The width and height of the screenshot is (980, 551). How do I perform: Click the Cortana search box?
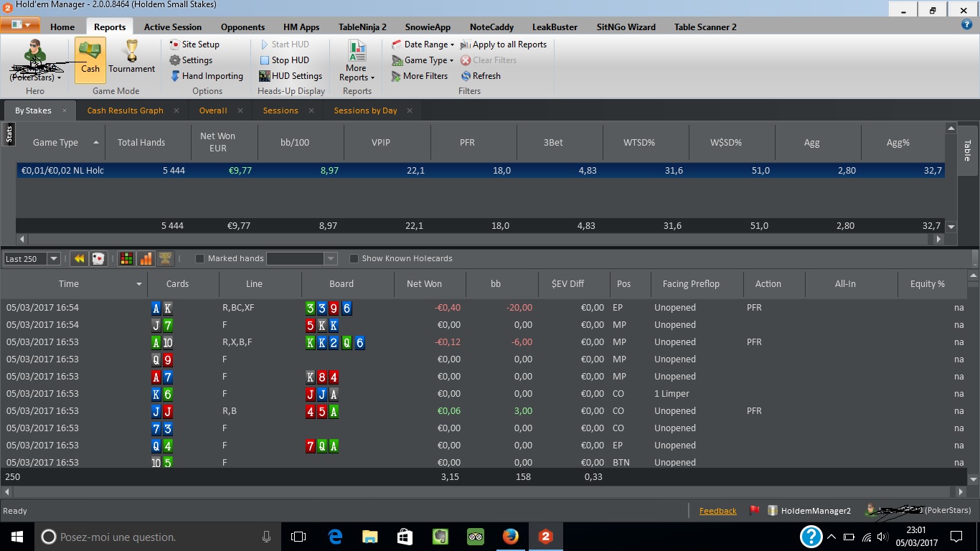158,537
